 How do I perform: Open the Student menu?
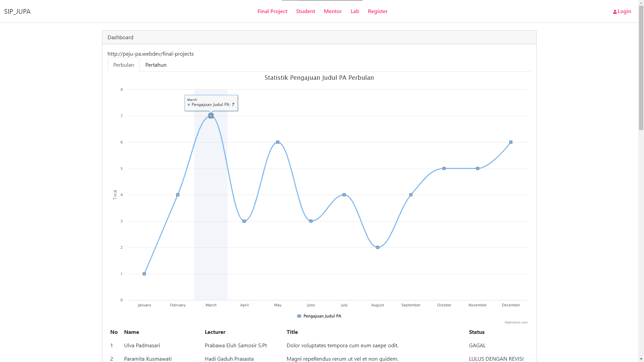[305, 11]
